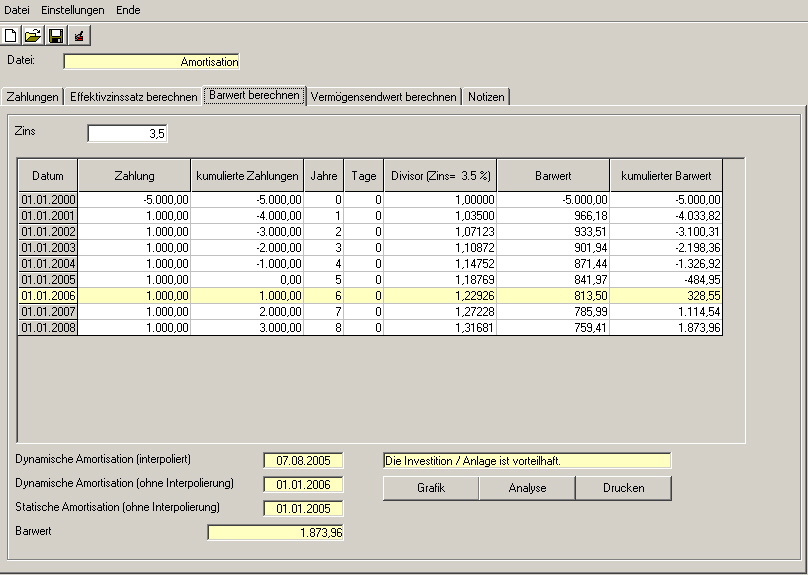Switch to Effektivzinssatz berechnen tab
The height and width of the screenshot is (575, 808).
click(x=133, y=97)
